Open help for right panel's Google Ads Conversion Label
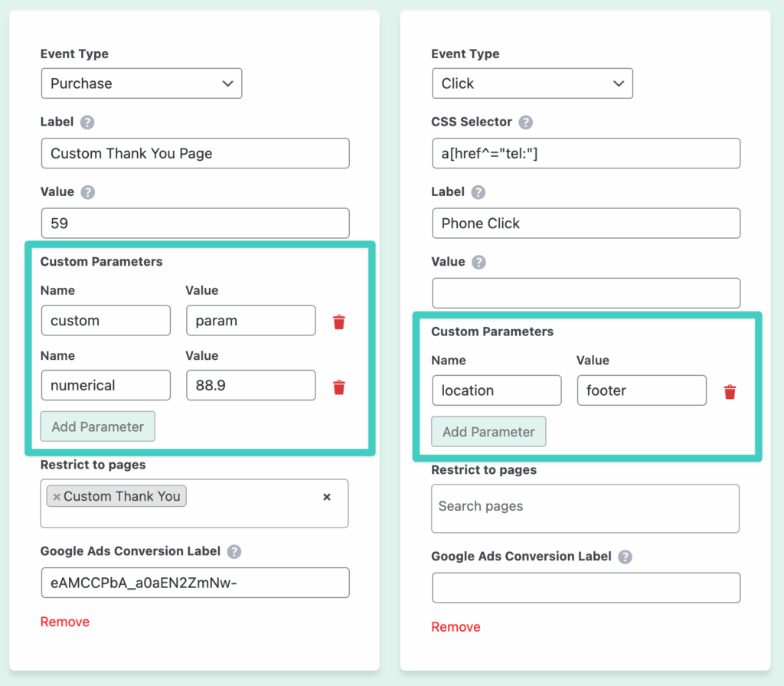784x686 pixels. point(626,557)
